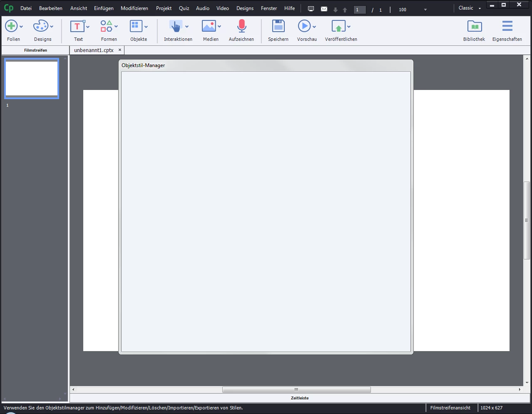Click the Objektstil-Manager dialog title

pyautogui.click(x=143, y=65)
